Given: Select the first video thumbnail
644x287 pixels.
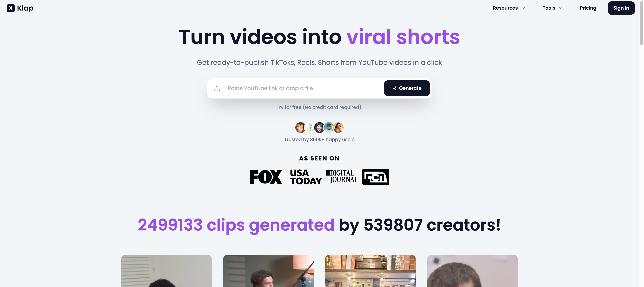Looking at the screenshot, I should [166, 271].
